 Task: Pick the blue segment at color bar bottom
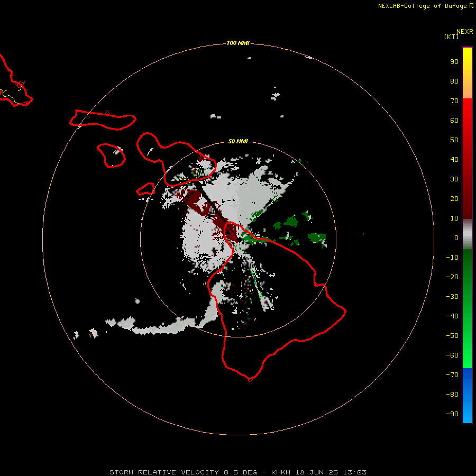(x=467, y=396)
